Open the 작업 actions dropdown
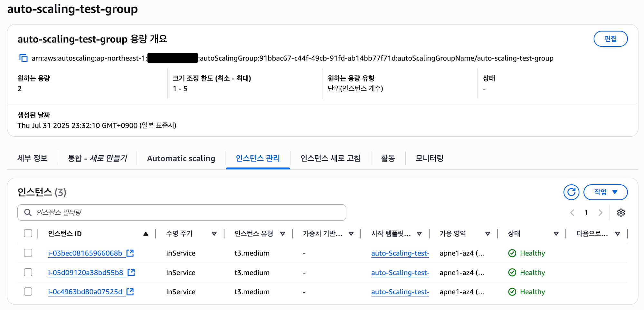The image size is (644, 310). pyautogui.click(x=605, y=192)
